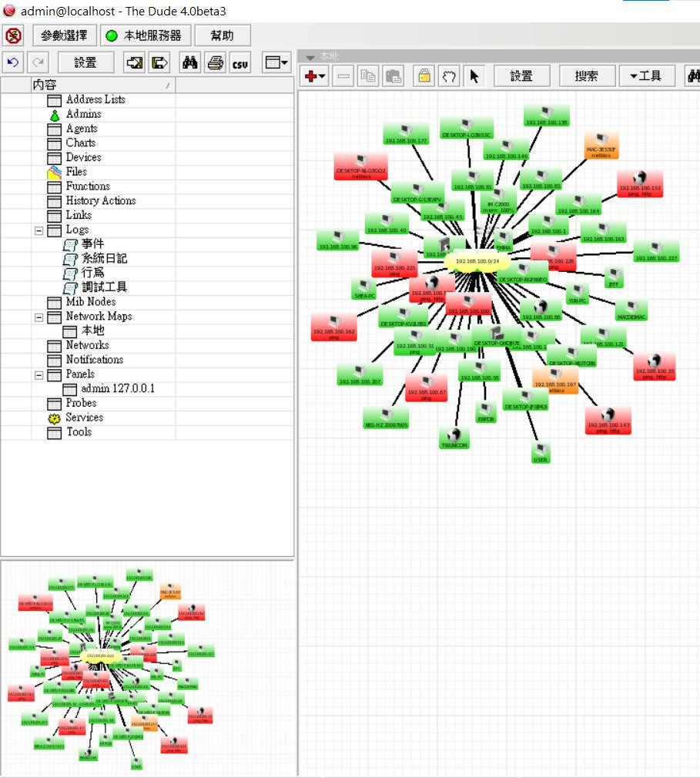Open the 調試工具 log entry
Viewport: 700px width, 778px height.
(104, 287)
